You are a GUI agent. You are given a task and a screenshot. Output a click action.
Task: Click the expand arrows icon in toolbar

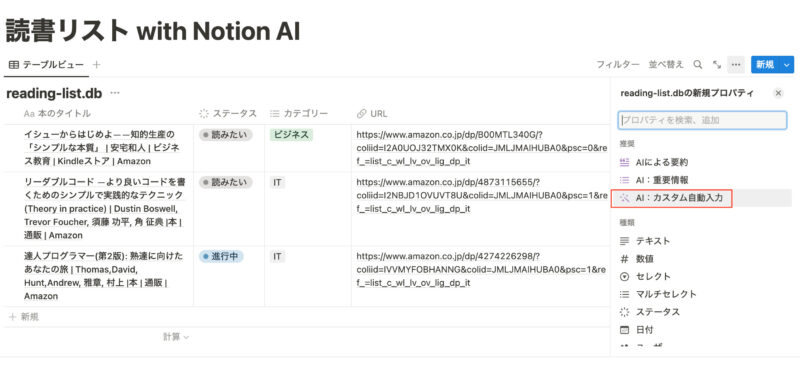pyautogui.click(x=717, y=65)
